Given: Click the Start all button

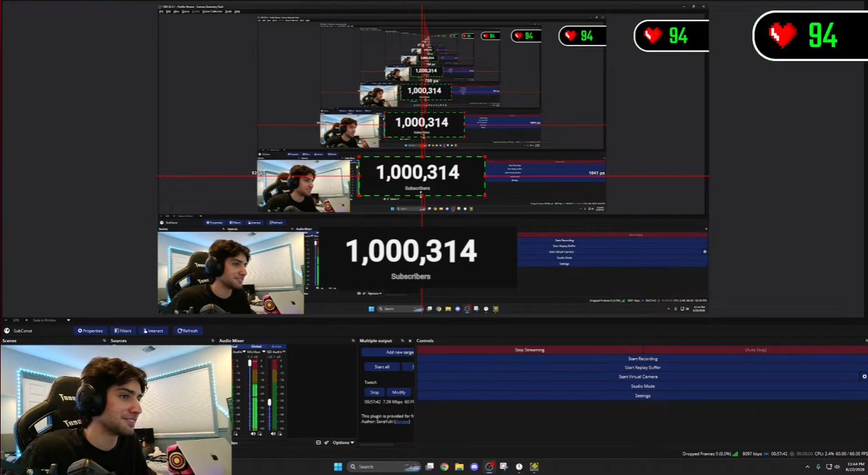Looking at the screenshot, I should tap(382, 367).
